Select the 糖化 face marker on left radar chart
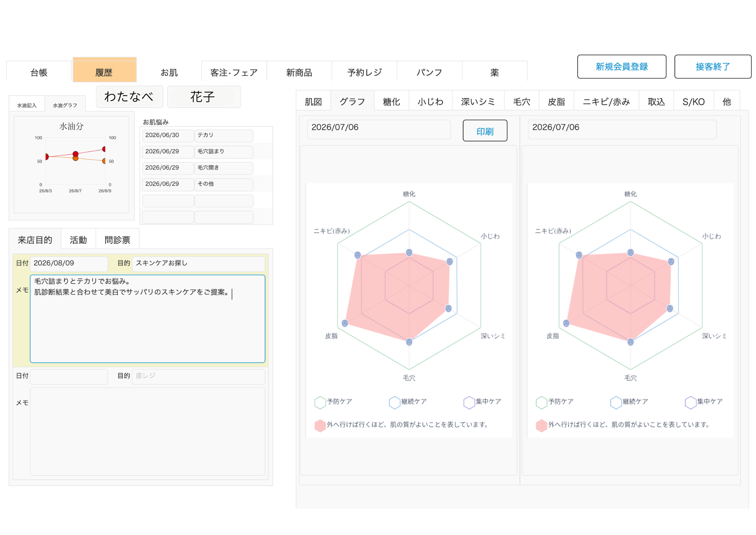Image resolution: width=756 pixels, height=535 pixels. tap(409, 252)
